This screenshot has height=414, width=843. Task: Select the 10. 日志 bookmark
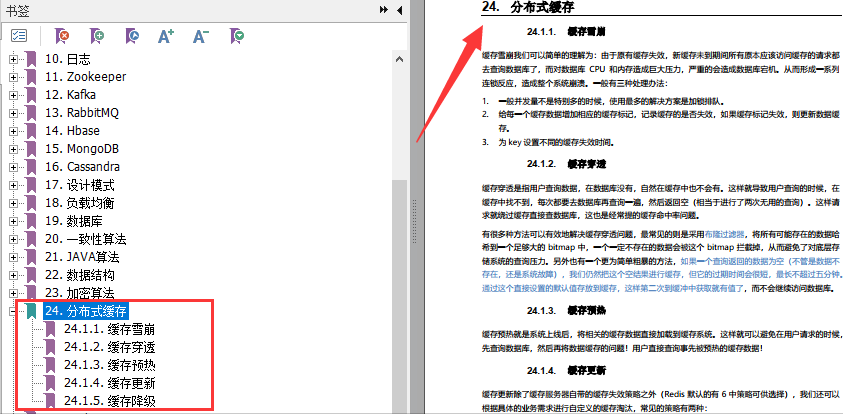pos(68,59)
